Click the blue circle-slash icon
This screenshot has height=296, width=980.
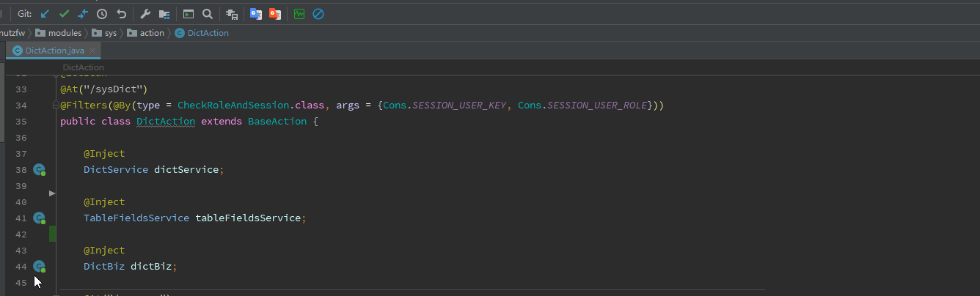tap(318, 14)
